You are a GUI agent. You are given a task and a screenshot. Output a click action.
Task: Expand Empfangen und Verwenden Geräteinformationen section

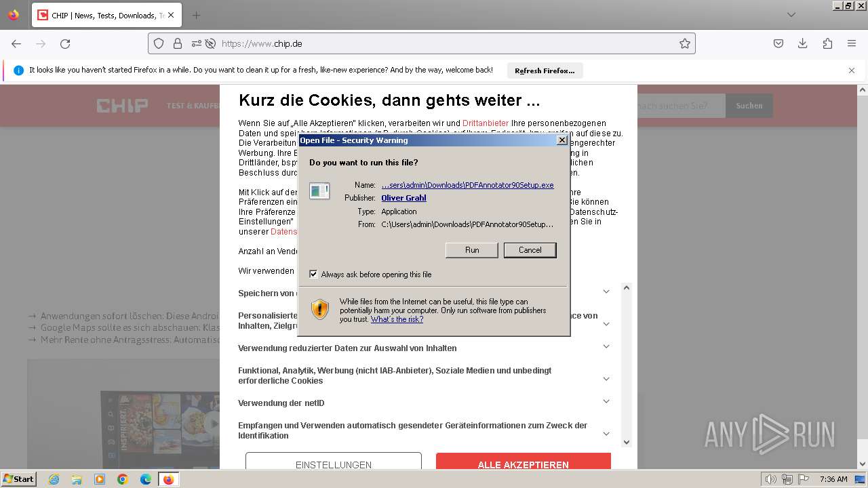pyautogui.click(x=606, y=434)
